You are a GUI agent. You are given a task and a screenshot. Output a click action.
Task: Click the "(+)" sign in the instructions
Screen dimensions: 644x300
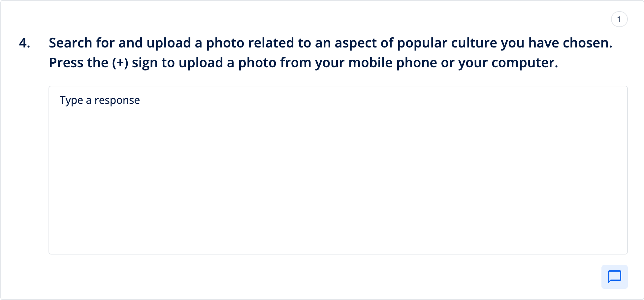[x=120, y=63]
